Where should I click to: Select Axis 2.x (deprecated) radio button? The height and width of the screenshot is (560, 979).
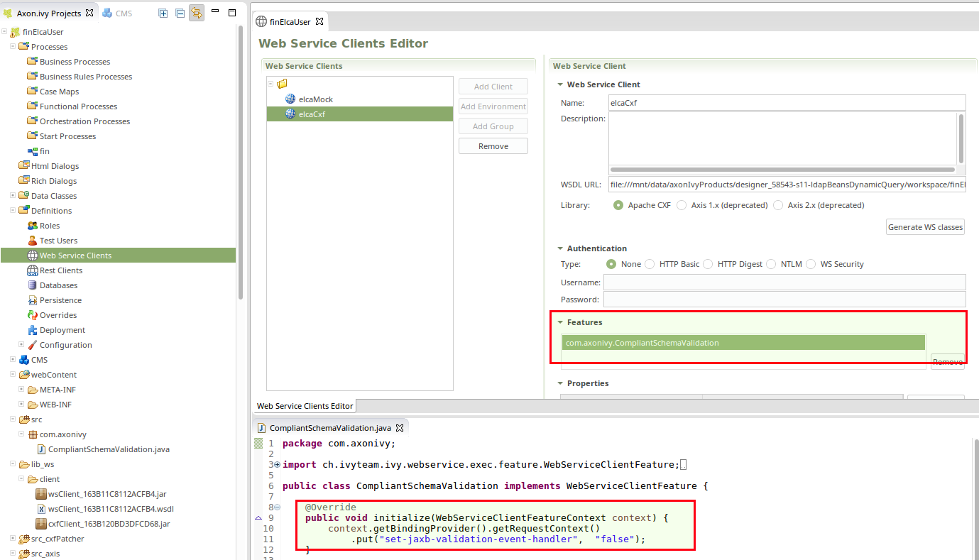778,205
